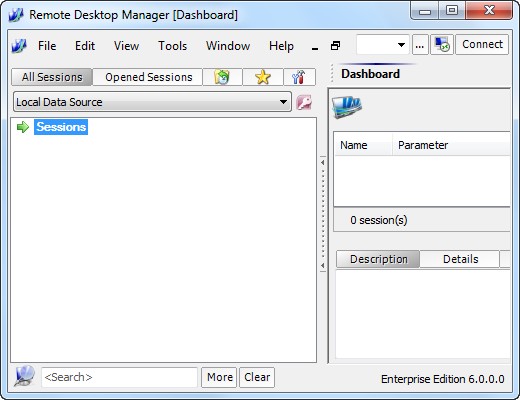
Task: Click the ellipsis browse button
Action: tap(420, 45)
